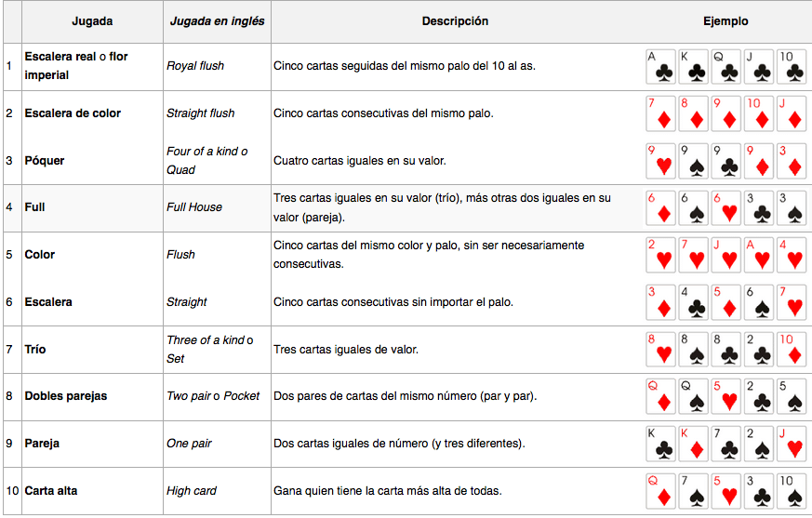The width and height of the screenshot is (812, 518).
Task: Select the "Full House" English name
Action: 194,207
